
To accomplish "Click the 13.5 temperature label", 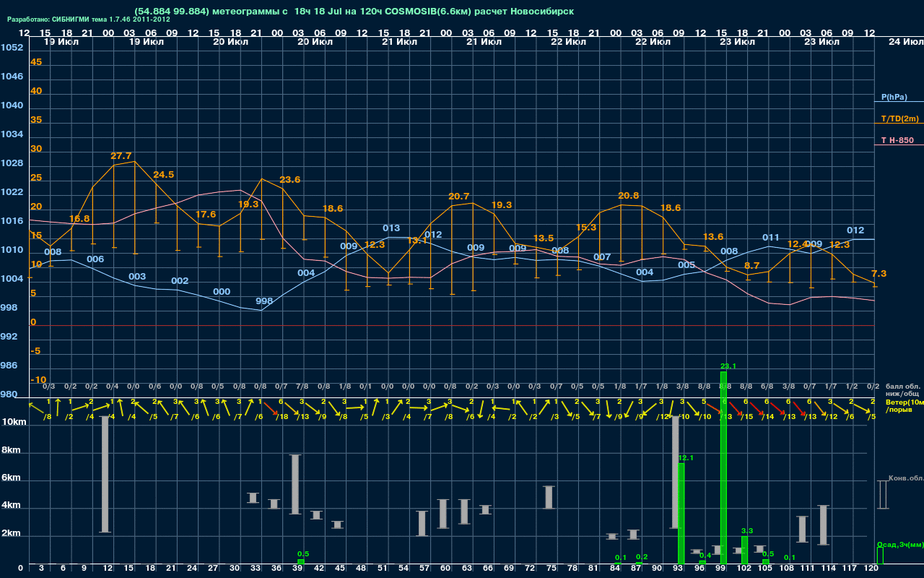I will pos(544,238).
